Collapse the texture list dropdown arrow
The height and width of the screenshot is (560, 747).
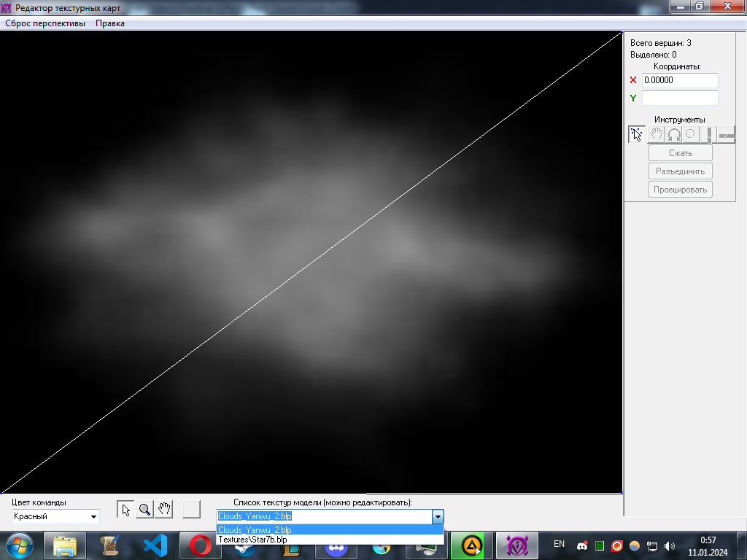[x=438, y=517]
